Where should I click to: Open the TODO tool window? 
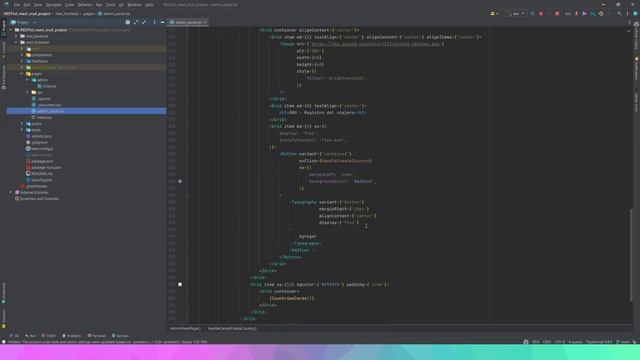tap(49, 336)
